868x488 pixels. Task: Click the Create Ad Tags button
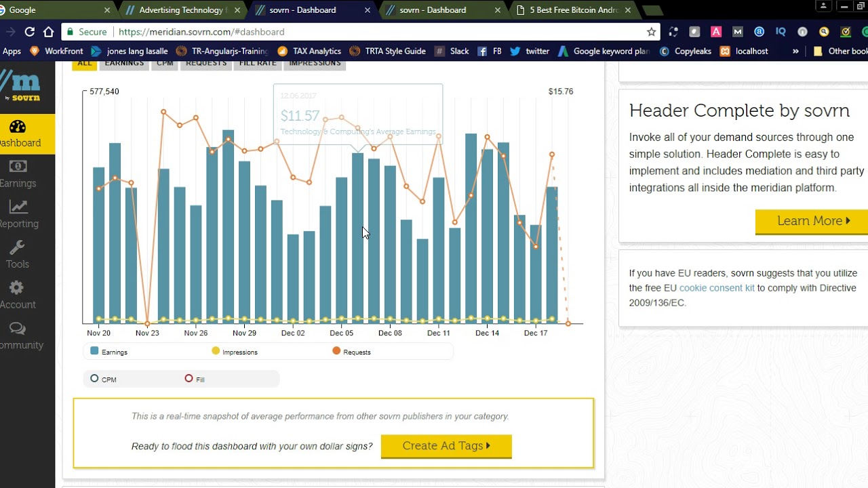click(x=446, y=446)
